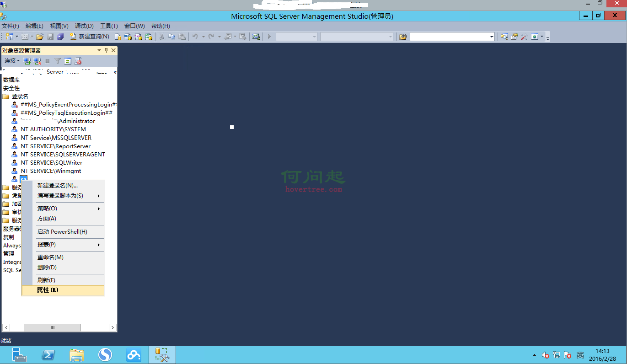This screenshot has width=627, height=364.
Task: Click the Redo arrow icon
Action: pyautogui.click(x=211, y=37)
